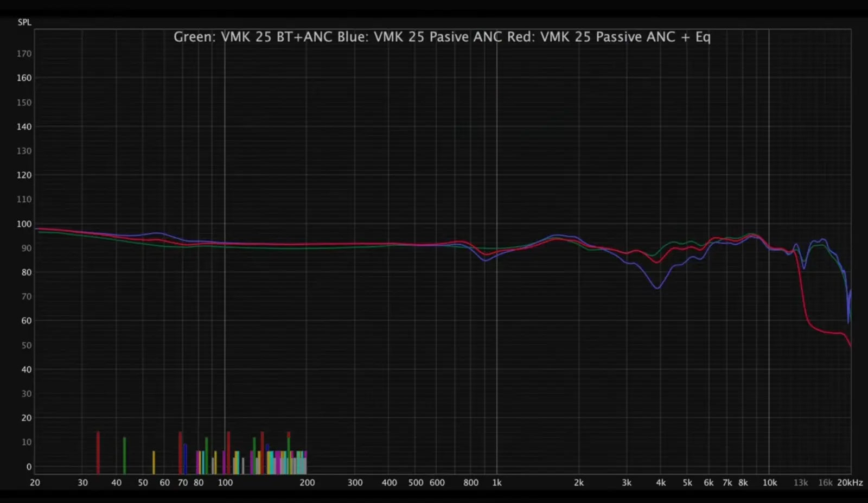Click the 600 label on the frequency axis

[437, 482]
